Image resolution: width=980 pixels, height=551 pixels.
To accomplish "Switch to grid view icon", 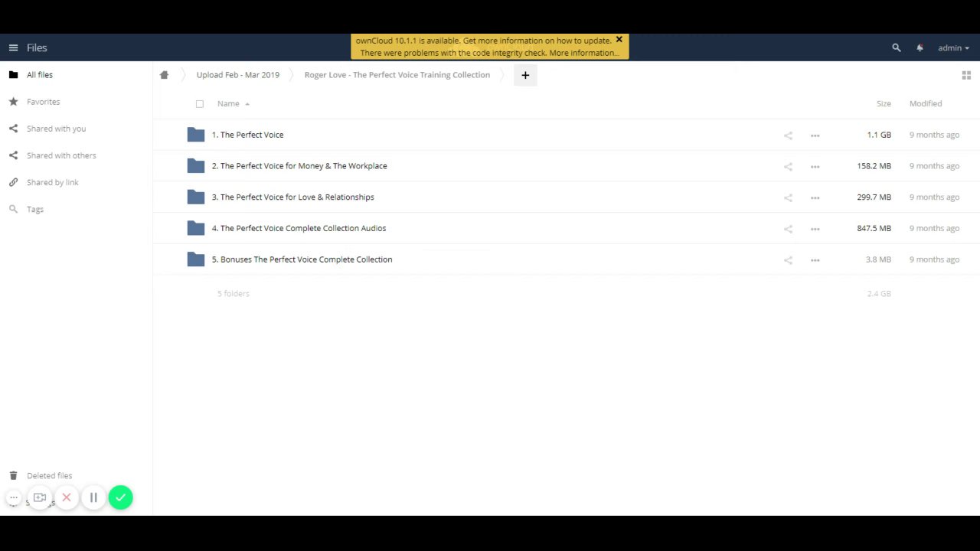I will [x=966, y=75].
